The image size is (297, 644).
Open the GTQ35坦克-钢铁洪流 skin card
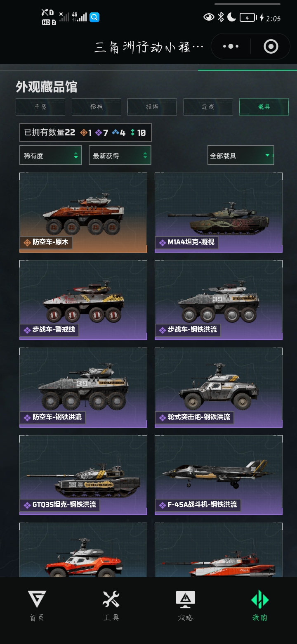83,475
